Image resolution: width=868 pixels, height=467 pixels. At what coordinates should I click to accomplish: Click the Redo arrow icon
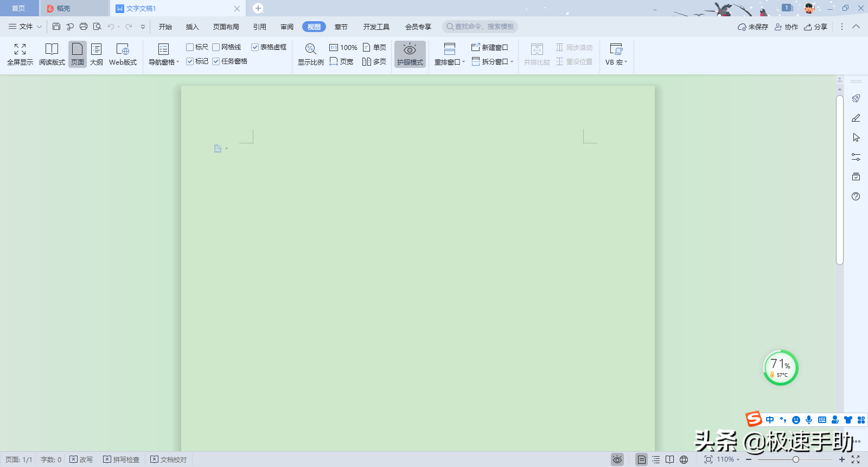click(129, 27)
